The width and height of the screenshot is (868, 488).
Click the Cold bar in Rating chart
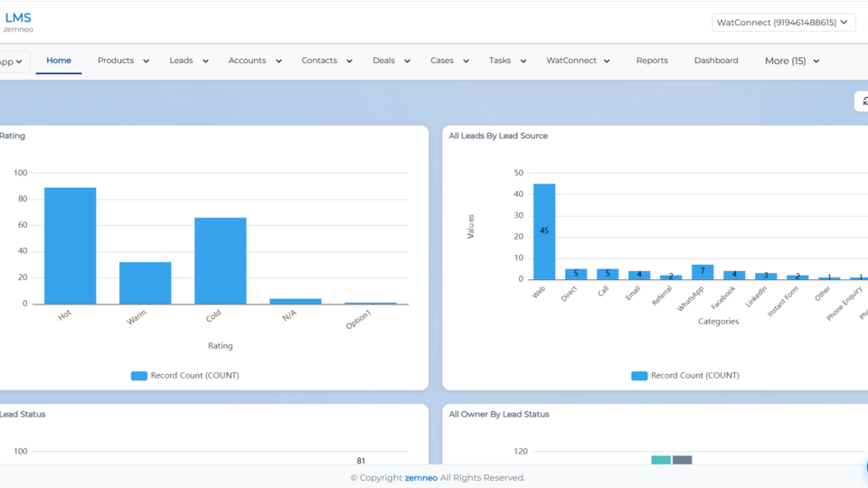pyautogui.click(x=221, y=260)
